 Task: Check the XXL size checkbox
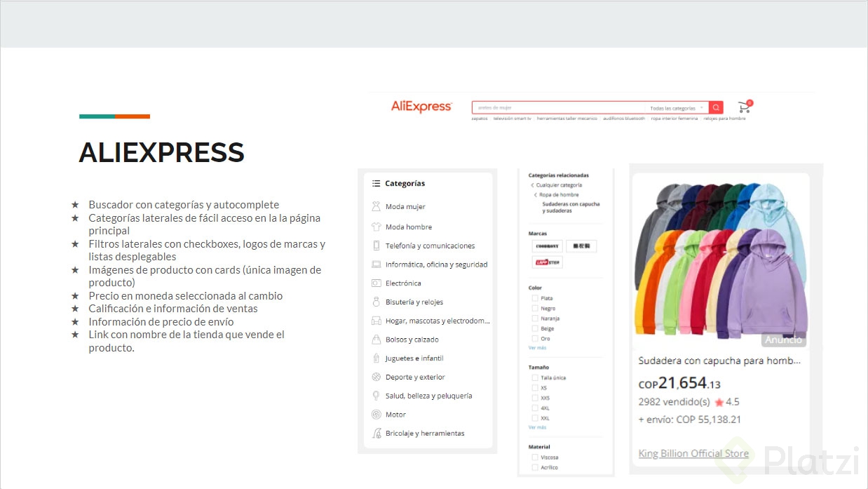click(x=535, y=417)
